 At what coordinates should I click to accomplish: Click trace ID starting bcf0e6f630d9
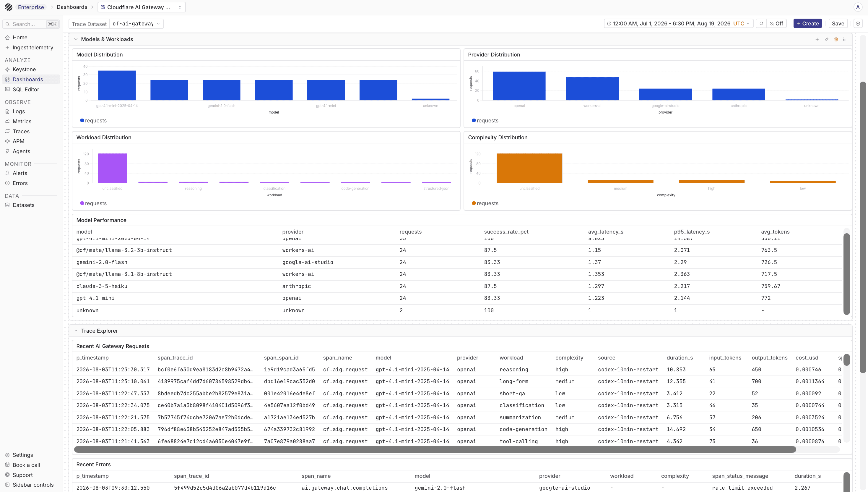pyautogui.click(x=205, y=370)
